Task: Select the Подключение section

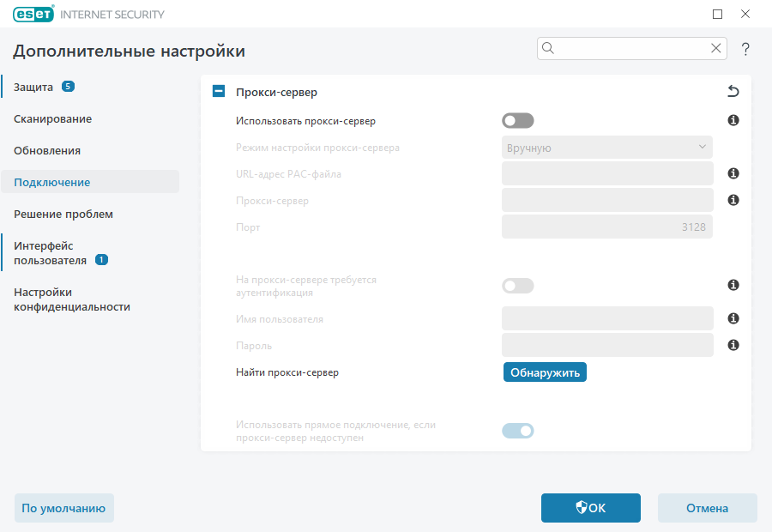Action: click(90, 182)
